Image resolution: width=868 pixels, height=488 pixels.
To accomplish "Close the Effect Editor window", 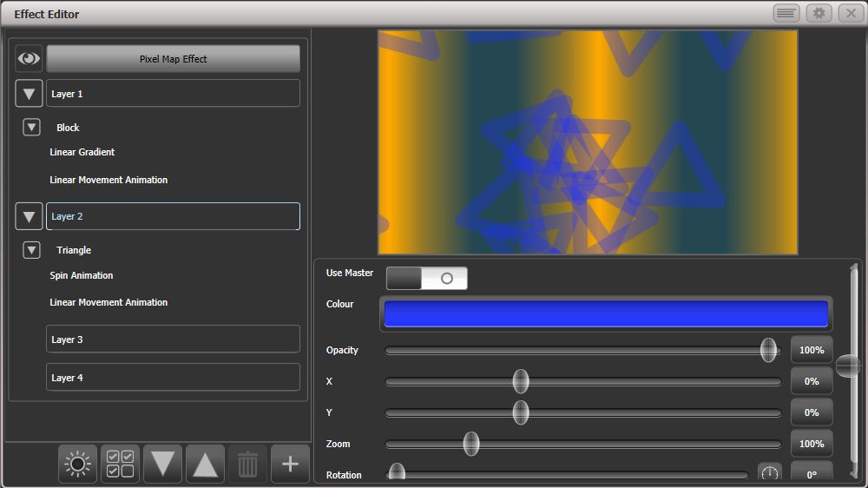I will 852,13.
